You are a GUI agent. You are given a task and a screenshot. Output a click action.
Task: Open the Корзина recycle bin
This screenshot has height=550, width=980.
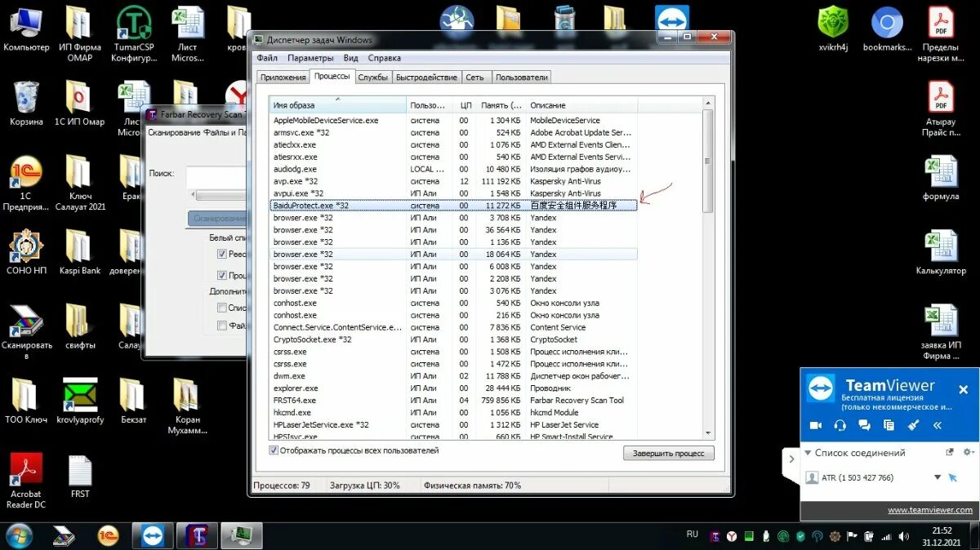26,104
